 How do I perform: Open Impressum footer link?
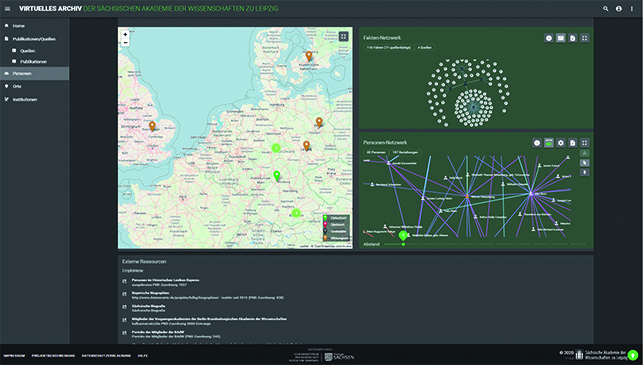(x=14, y=356)
